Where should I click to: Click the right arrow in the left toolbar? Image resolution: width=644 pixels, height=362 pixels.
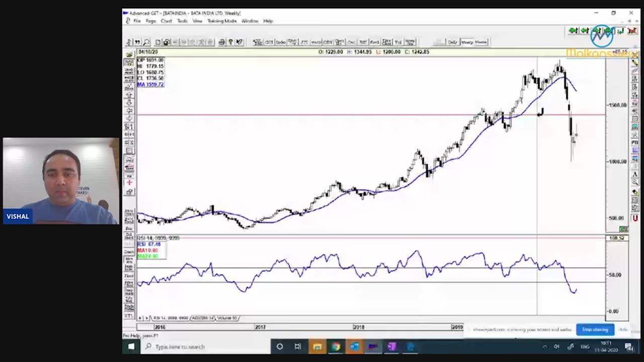pyautogui.click(x=129, y=118)
